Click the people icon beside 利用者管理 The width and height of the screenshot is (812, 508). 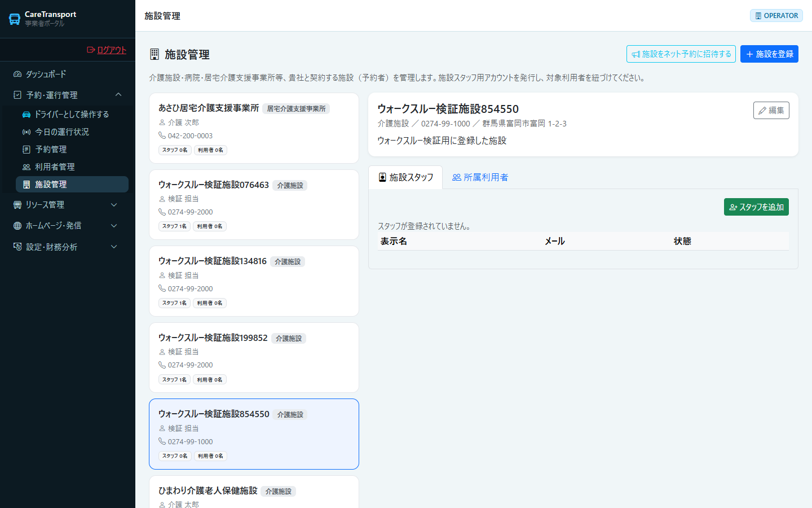(27, 167)
